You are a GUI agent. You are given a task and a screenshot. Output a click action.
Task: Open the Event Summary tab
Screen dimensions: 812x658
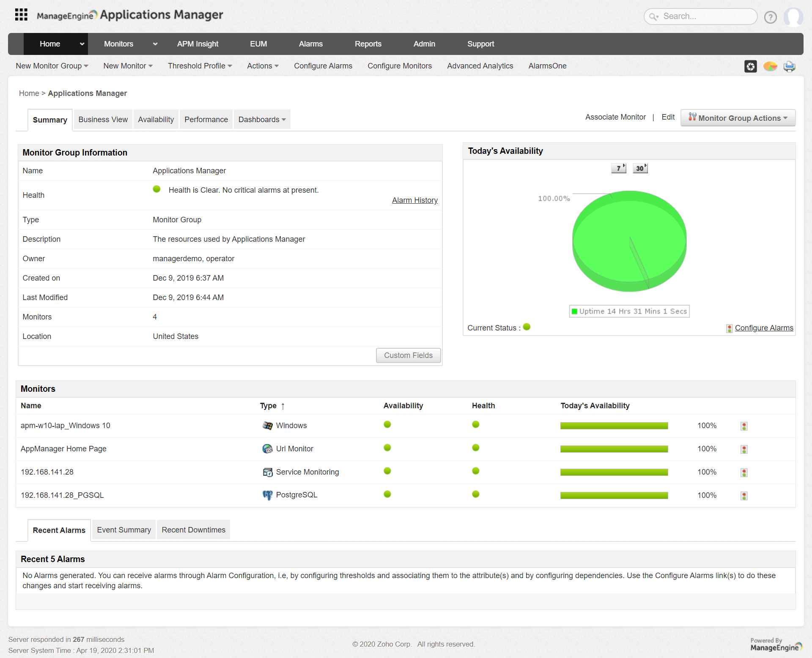click(123, 530)
